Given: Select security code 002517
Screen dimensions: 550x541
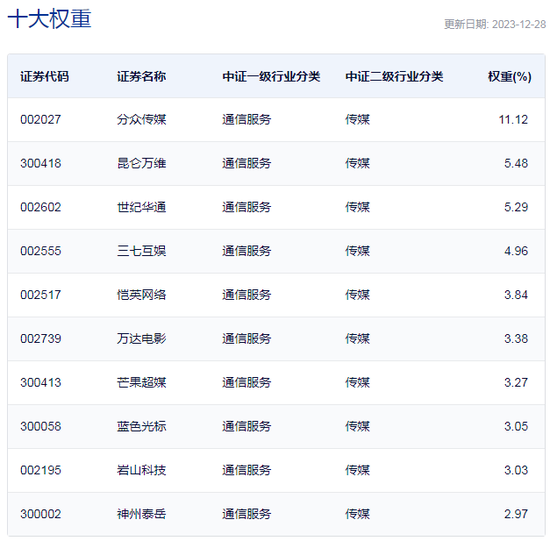Looking at the screenshot, I should click(x=41, y=295).
